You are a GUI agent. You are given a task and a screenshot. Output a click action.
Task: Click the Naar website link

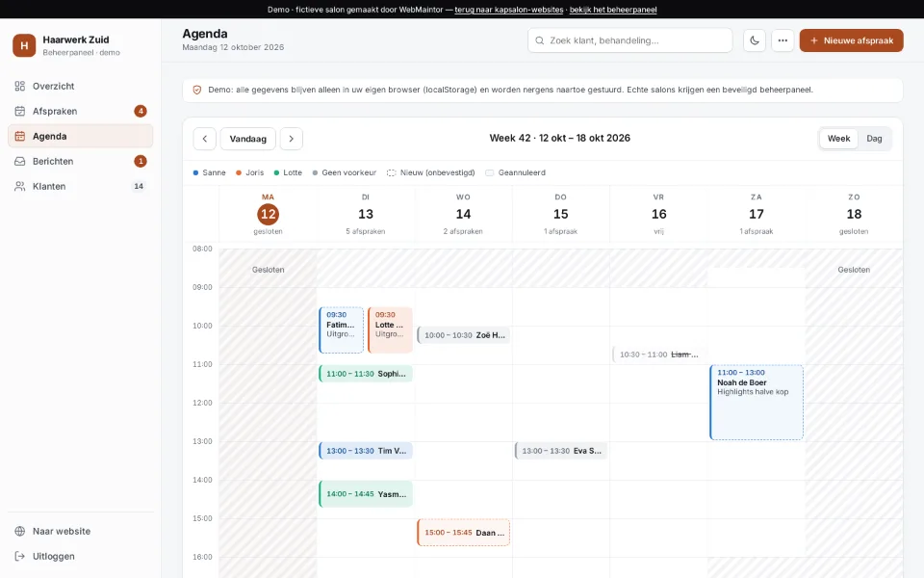tap(80, 531)
